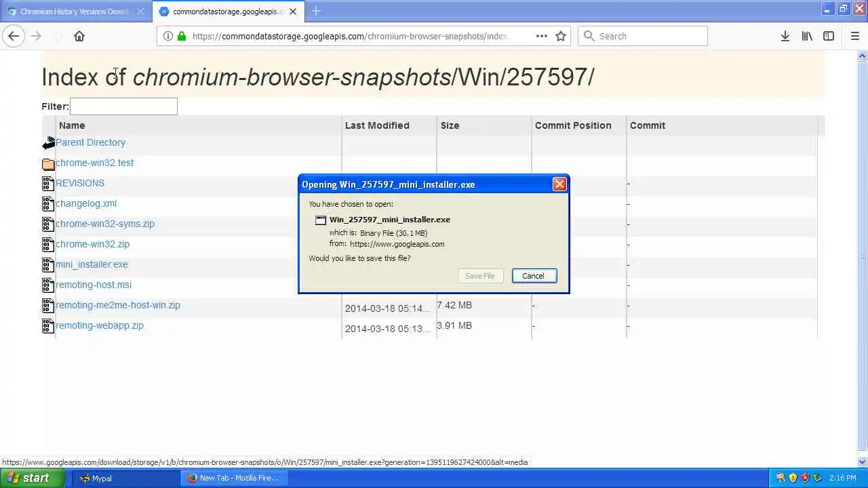Switch to New Tab Mozilla Firefox taskbar item

(235, 478)
